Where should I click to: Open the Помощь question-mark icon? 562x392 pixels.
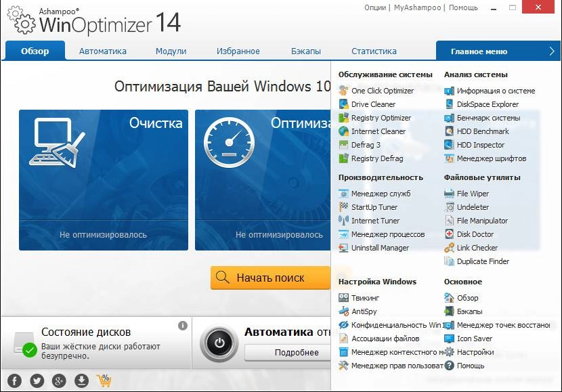point(449,366)
